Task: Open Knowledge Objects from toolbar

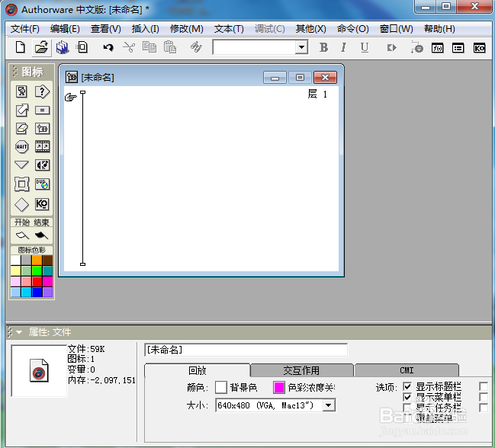Action: click(479, 48)
